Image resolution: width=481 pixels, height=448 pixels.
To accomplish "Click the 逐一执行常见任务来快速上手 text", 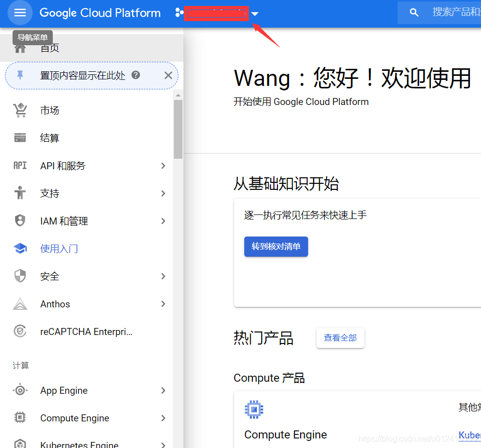I will pos(305,215).
